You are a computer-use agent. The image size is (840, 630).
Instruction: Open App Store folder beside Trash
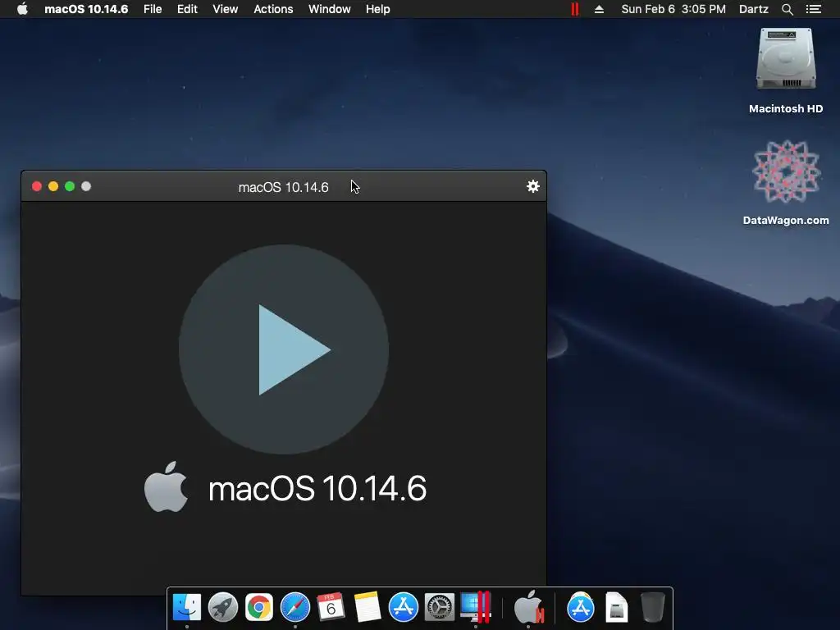pyautogui.click(x=581, y=607)
